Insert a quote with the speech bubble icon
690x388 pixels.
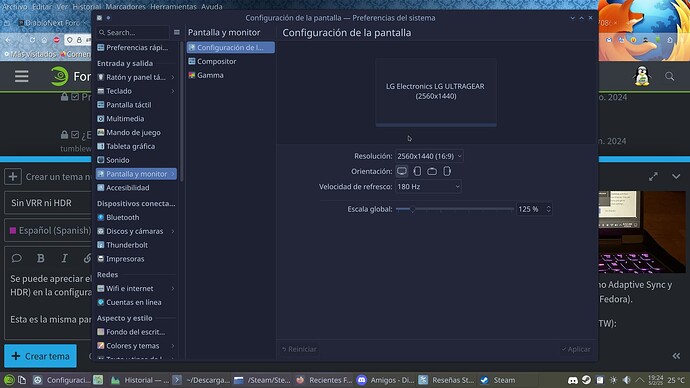(17, 258)
